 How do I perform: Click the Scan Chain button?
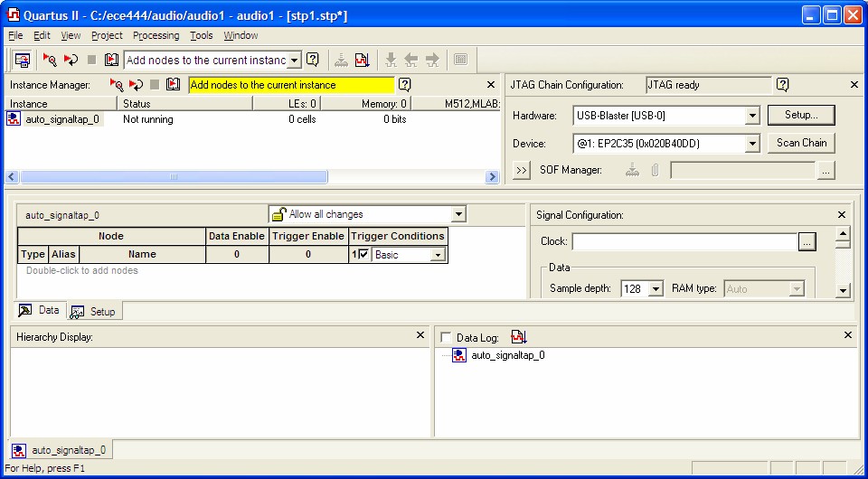point(801,143)
